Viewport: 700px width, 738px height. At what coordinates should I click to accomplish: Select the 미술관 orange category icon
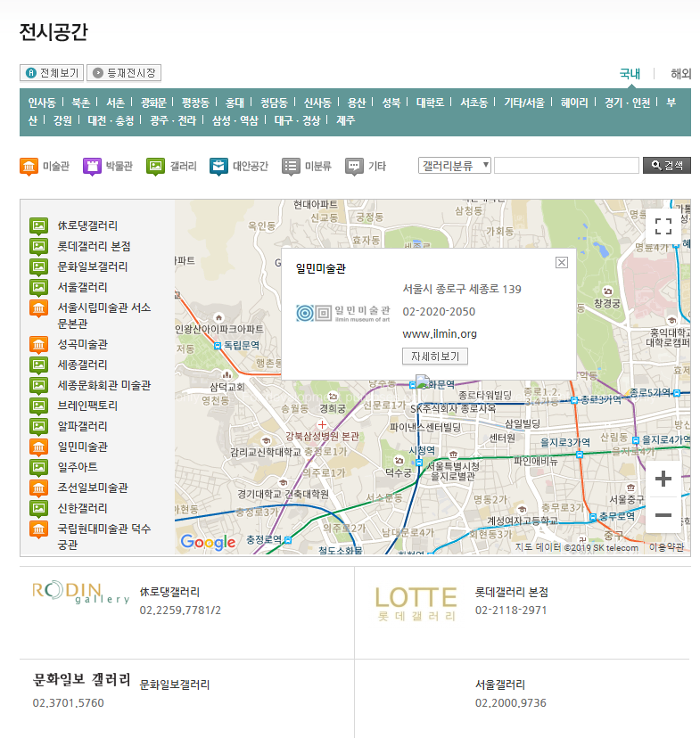point(29,167)
